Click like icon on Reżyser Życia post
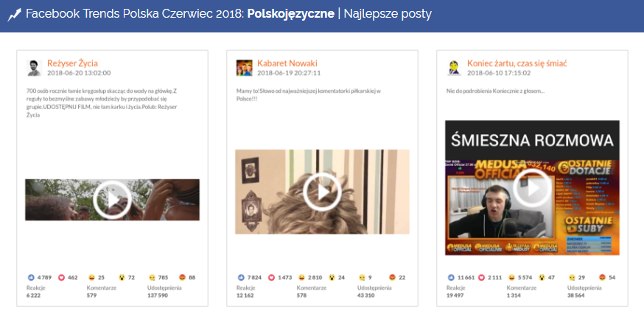The image size is (644, 317). 31,277
